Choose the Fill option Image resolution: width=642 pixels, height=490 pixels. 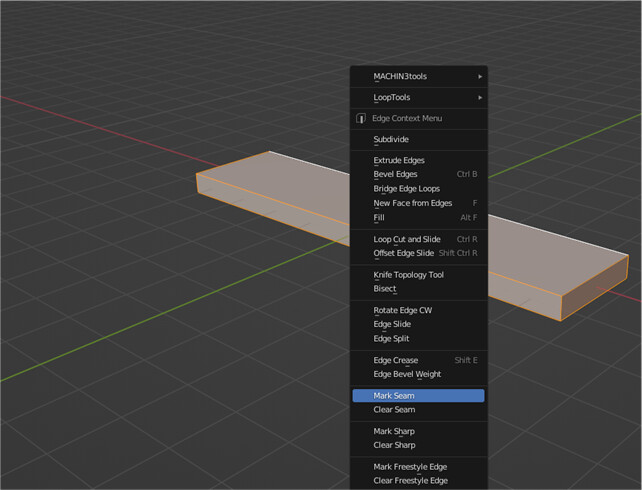click(x=418, y=217)
